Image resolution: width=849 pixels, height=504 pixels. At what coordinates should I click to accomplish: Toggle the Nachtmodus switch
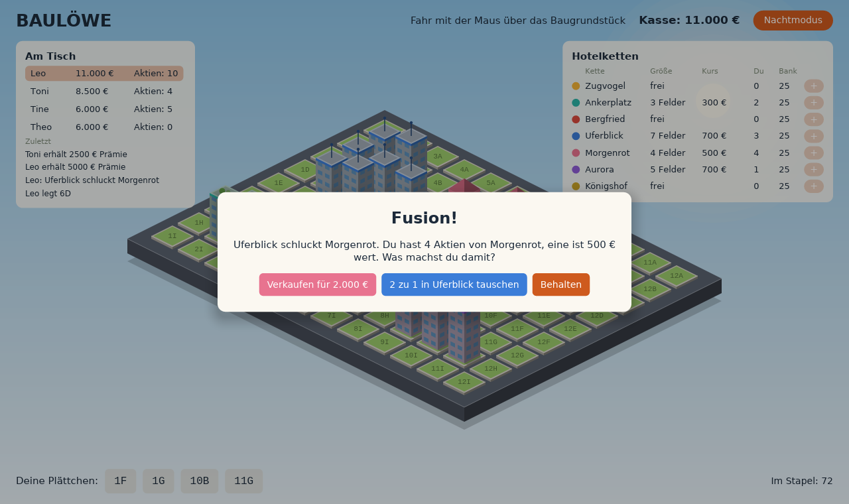pos(793,21)
